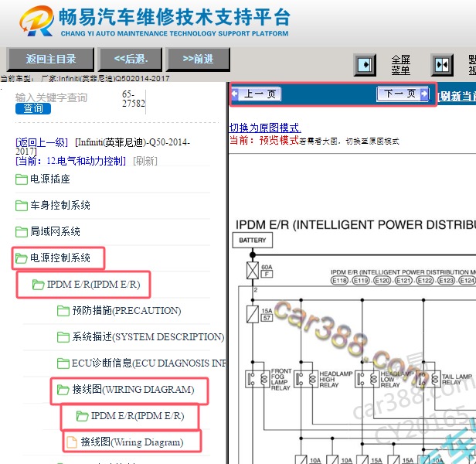
Task: Click the document icon beside 接线图(Wiring Diagram)
Action: click(72, 442)
